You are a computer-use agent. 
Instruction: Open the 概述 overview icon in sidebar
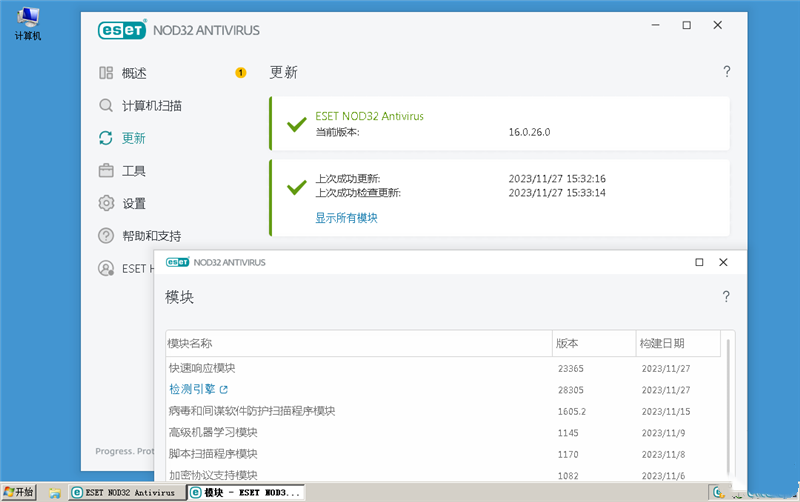[x=106, y=73]
